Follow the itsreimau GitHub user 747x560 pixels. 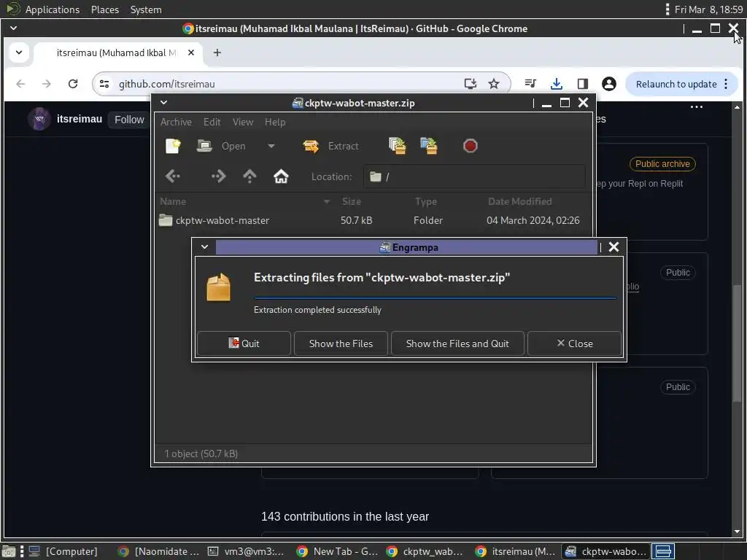[x=129, y=120]
